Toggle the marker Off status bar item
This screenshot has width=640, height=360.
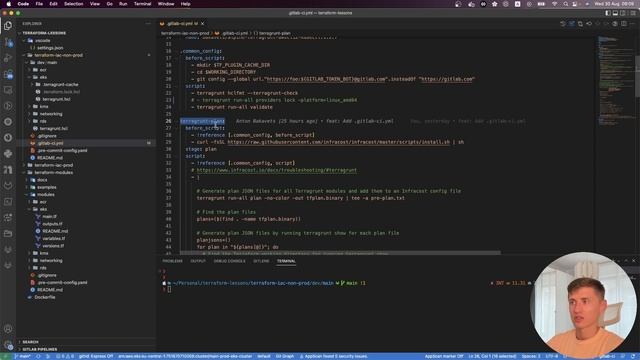[x=444, y=356]
